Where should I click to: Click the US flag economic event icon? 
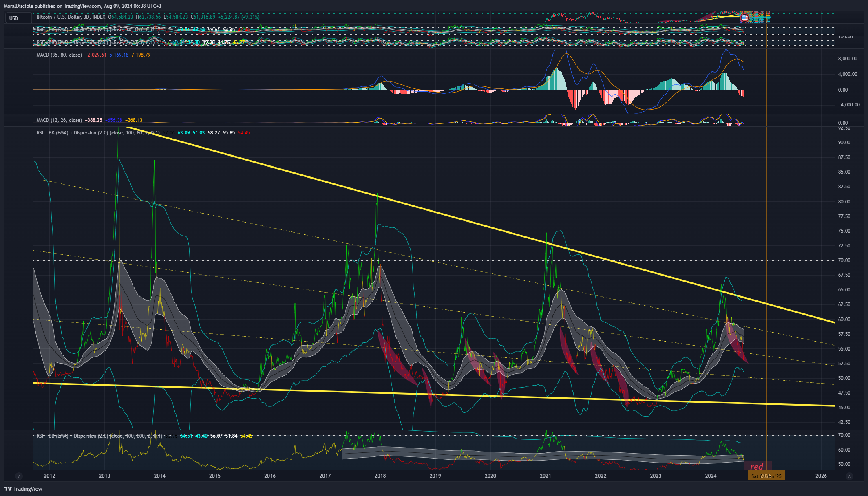[744, 18]
